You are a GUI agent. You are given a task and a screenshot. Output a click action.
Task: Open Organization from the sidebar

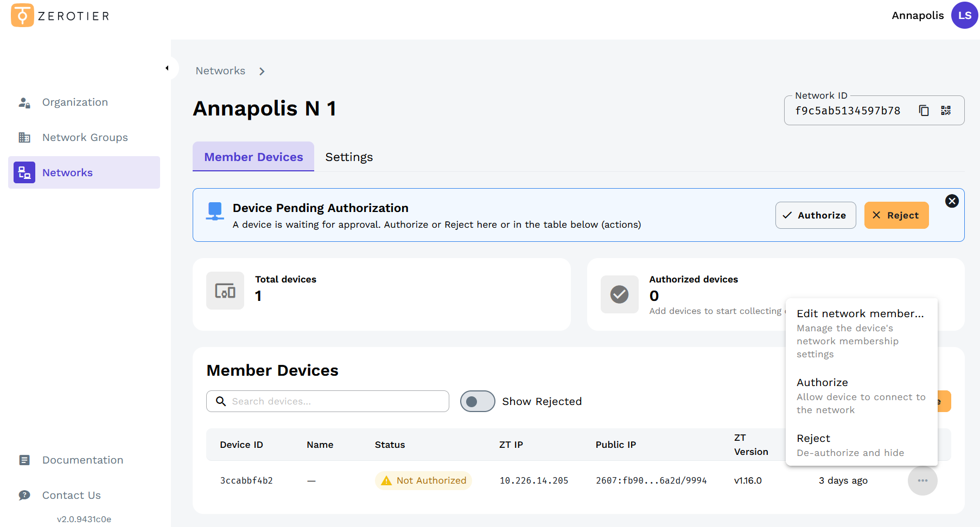pyautogui.click(x=75, y=102)
